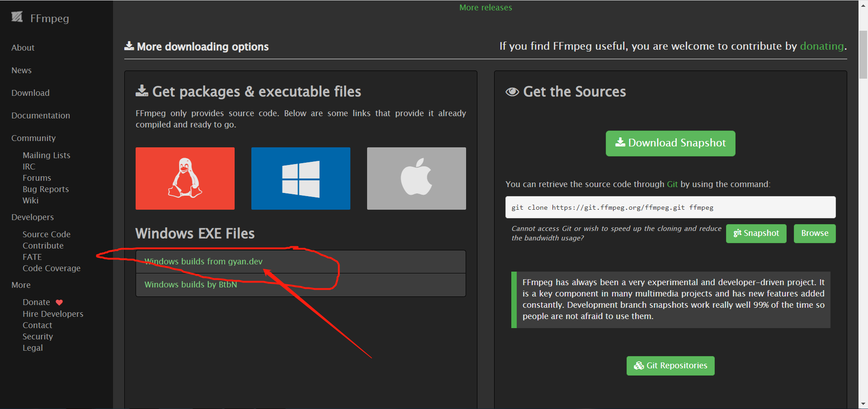Screen dimensions: 868x409
Task: Click the page scrollbar thumb
Action: click(863, 54)
